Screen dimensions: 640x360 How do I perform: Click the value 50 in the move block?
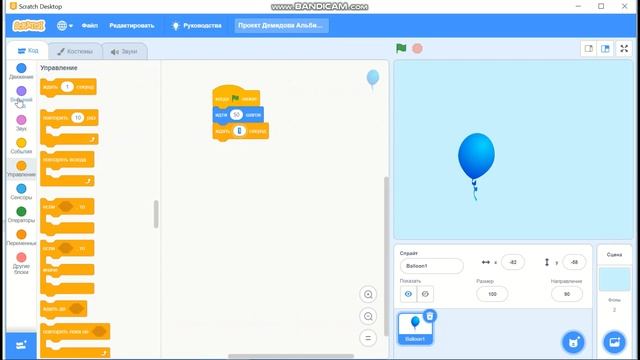236,115
